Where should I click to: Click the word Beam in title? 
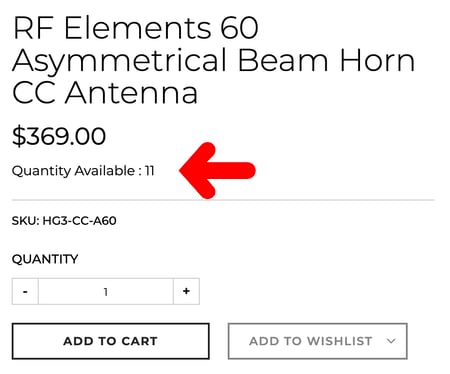click(x=283, y=60)
